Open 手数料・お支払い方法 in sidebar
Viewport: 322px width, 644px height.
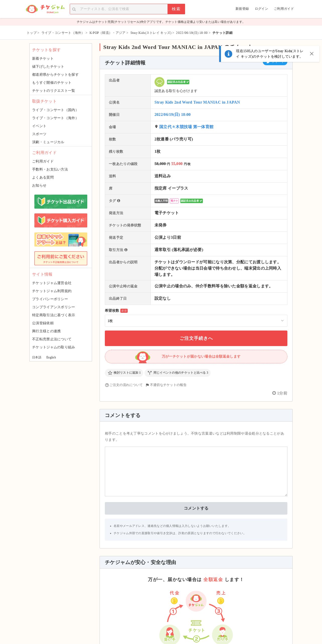click(x=50, y=170)
